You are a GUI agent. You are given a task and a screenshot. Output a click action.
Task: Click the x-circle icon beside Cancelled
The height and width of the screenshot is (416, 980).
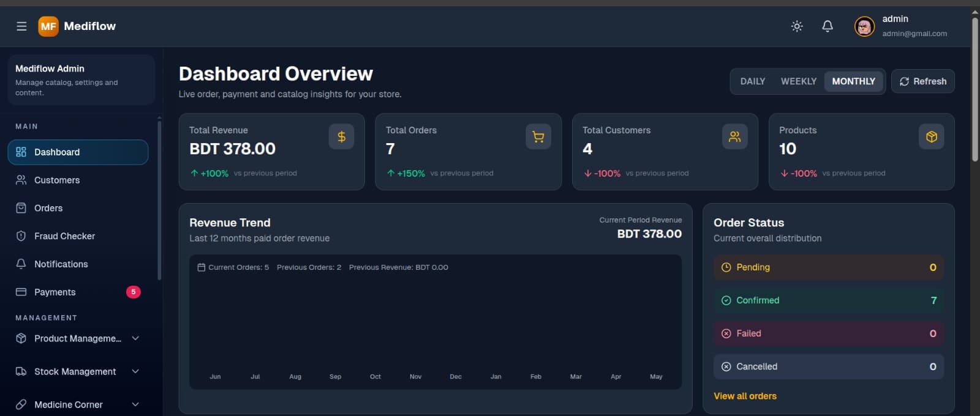point(726,366)
